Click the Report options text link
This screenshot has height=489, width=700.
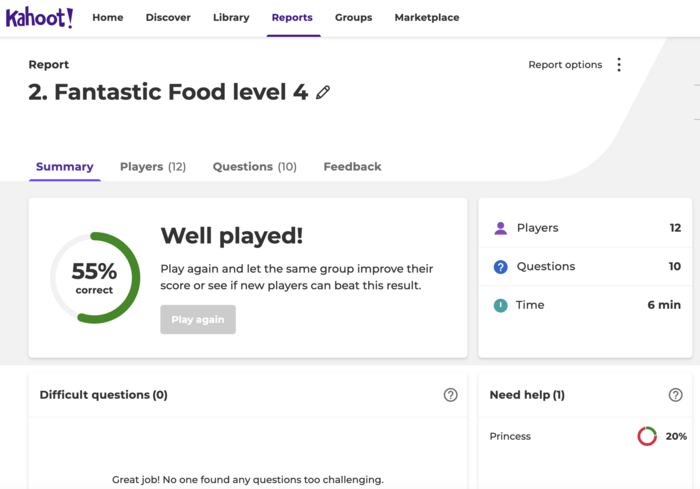(x=565, y=65)
